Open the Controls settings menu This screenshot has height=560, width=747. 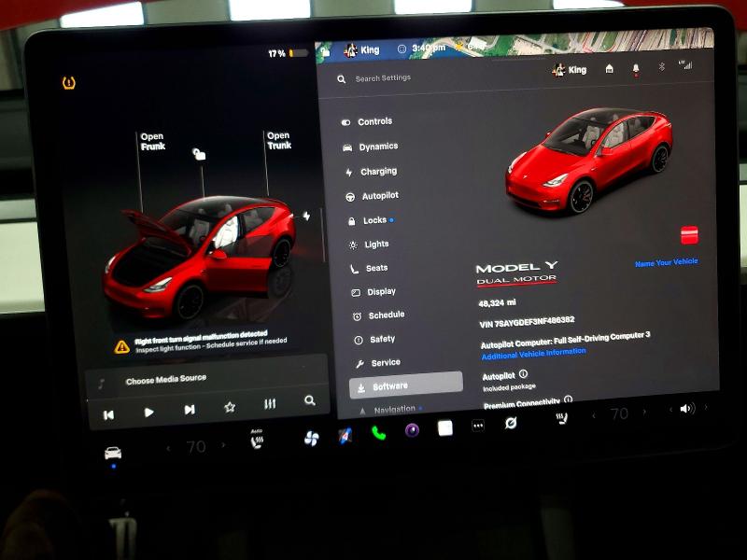[x=367, y=122]
